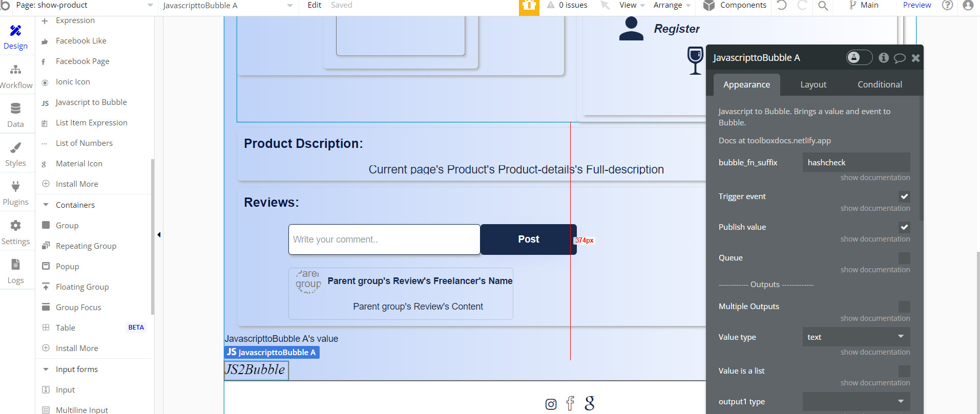
Task: Select the Facebook Like element
Action: [81, 41]
